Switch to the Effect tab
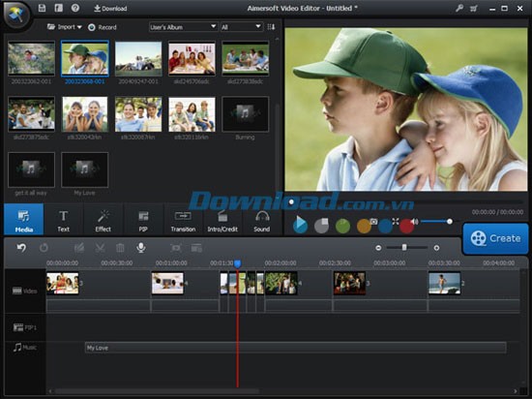Image resolution: width=532 pixels, height=399 pixels. [x=103, y=220]
